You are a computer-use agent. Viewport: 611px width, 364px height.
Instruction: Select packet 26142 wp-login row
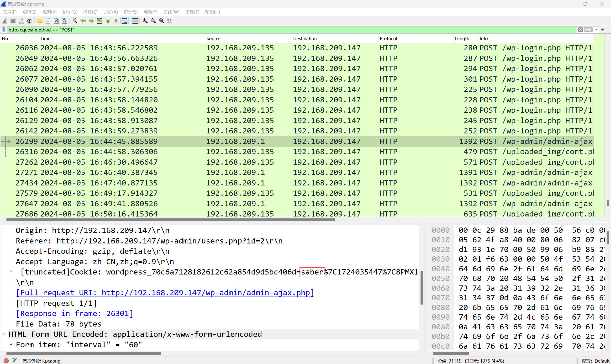click(x=297, y=131)
